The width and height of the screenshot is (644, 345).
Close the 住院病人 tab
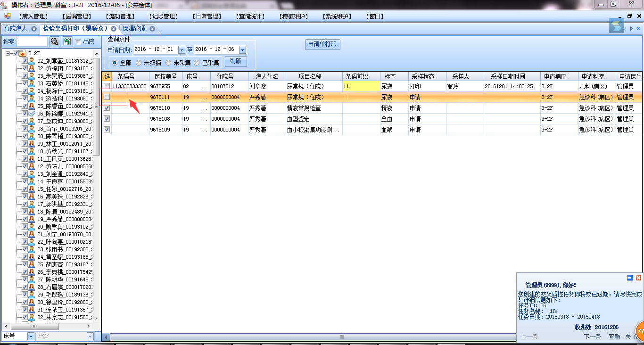pos(34,29)
